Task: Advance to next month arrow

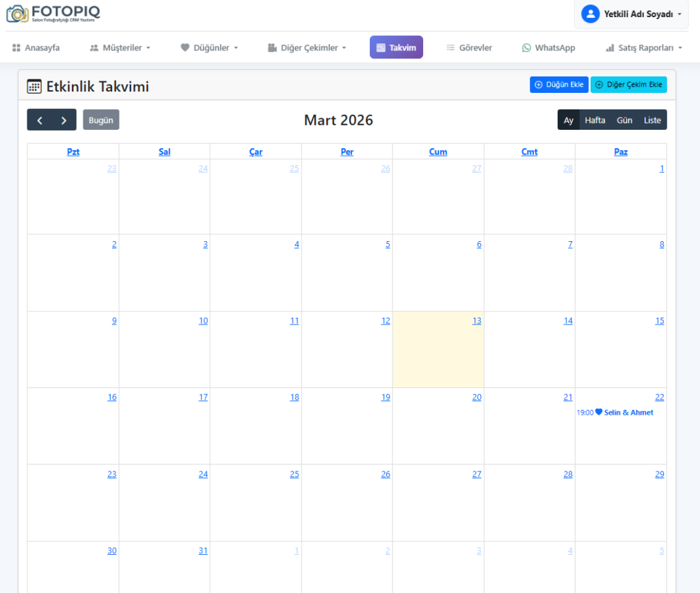Action: (x=64, y=120)
